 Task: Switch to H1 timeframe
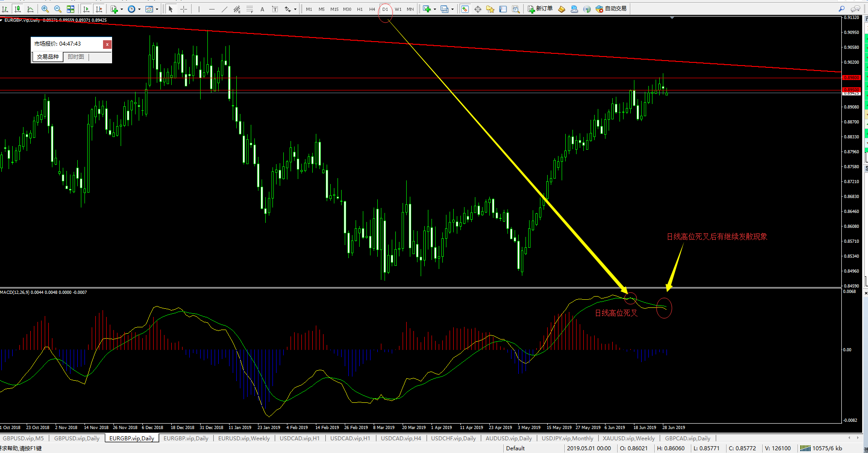(x=360, y=9)
